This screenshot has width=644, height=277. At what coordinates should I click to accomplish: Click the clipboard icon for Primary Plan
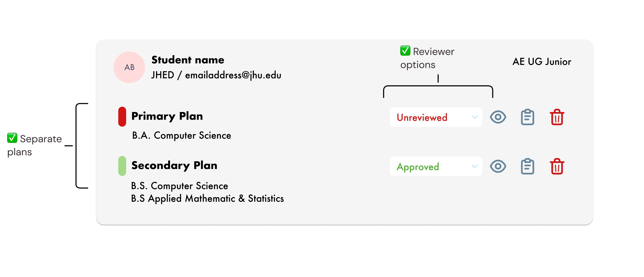(527, 117)
